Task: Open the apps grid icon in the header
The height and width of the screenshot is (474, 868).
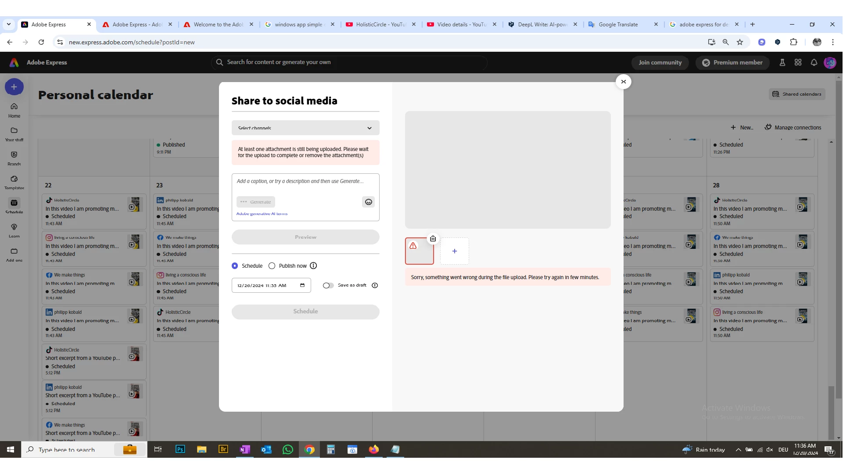Action: 798,63
